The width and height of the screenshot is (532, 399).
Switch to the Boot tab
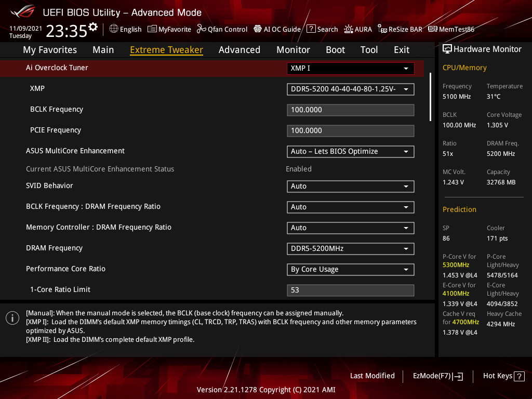pos(335,50)
